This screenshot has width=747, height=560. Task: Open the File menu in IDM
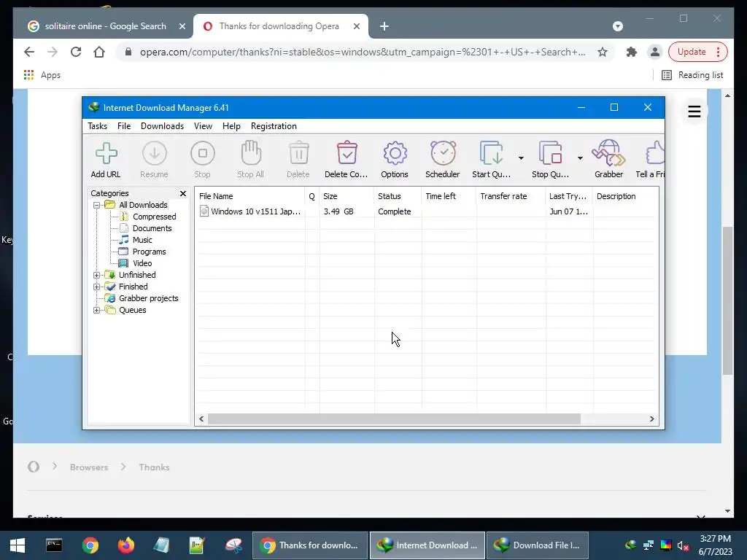coord(124,126)
